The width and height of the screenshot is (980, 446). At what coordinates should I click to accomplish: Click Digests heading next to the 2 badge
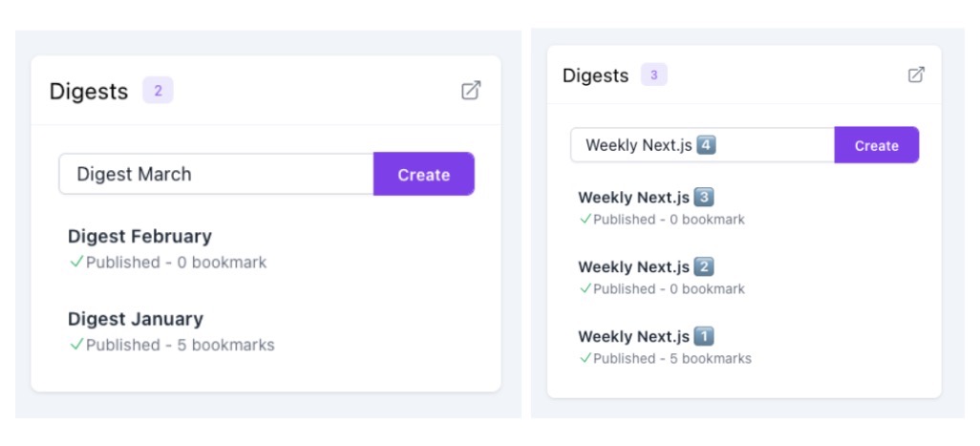coord(89,91)
